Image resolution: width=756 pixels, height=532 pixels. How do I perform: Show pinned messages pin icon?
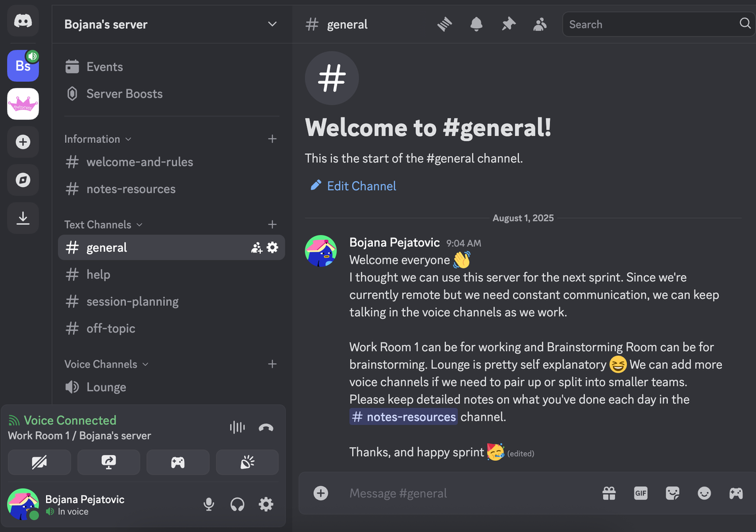(508, 24)
